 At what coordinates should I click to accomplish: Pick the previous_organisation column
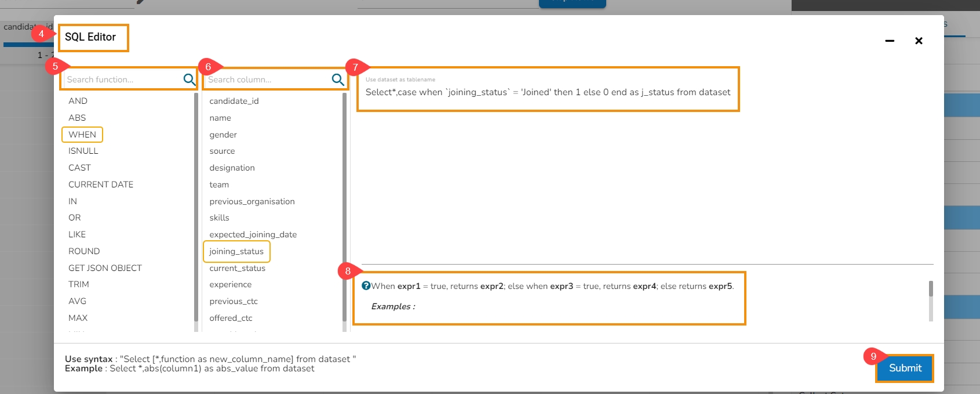(x=252, y=201)
